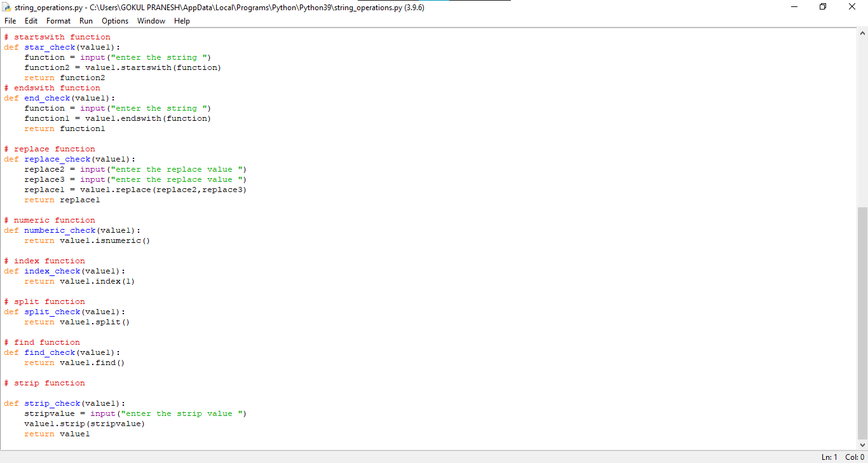Viewport: 868px width, 463px height.
Task: Place cursor on 'def replace_check(value1):' line
Action: tap(70, 159)
